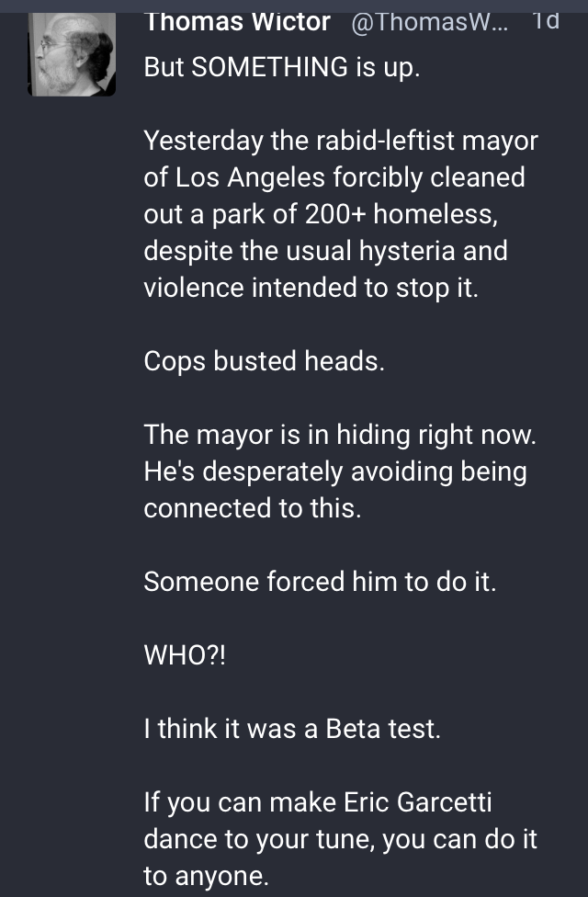Tap the final line 'to anyone.'
Viewport: 588px width, 897px height.
tap(207, 876)
